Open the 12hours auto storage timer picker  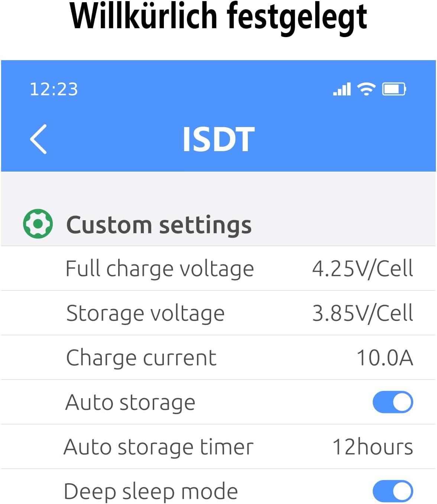[x=373, y=447]
